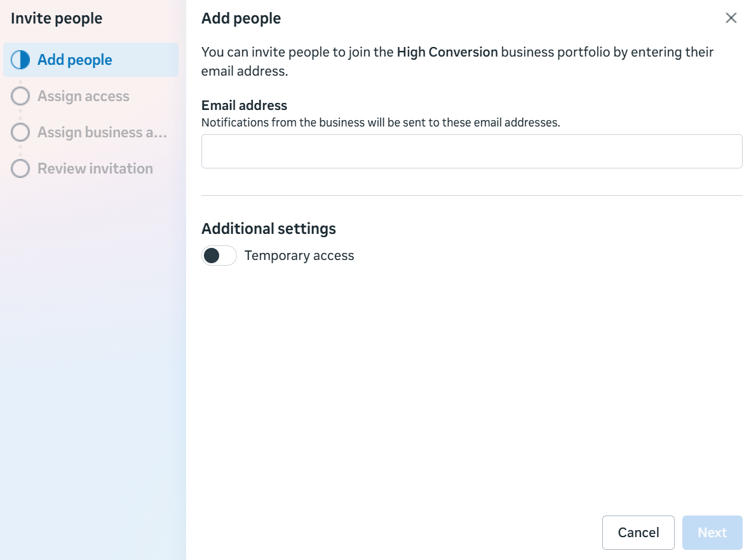This screenshot has width=756, height=560.
Task: Click the half-filled Add people step icon
Action: pos(20,60)
